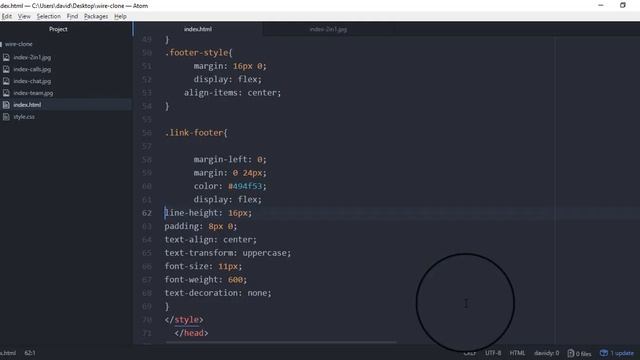Open index-chat.jpg in the tree
This screenshot has height=360, width=640.
point(32,81)
